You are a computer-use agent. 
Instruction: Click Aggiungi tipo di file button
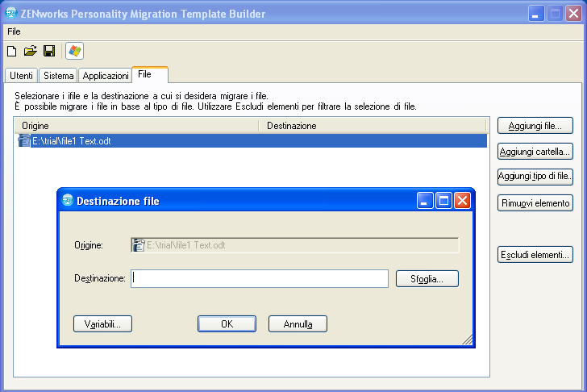[x=535, y=176]
